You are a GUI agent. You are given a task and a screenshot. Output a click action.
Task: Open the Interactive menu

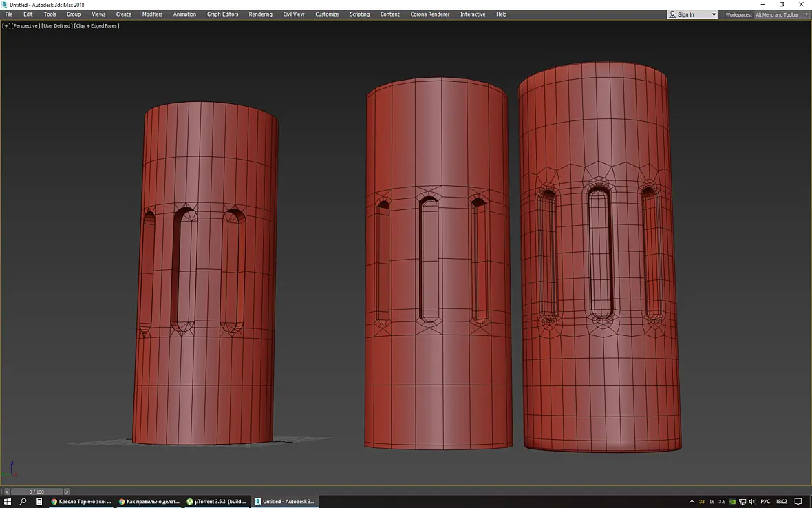point(473,14)
